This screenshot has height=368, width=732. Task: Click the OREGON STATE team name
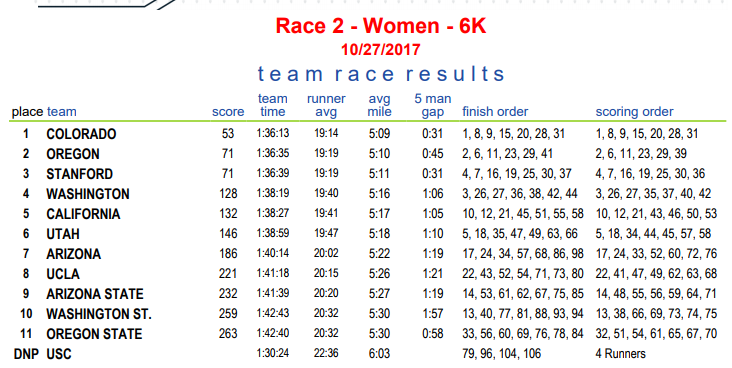point(94,334)
